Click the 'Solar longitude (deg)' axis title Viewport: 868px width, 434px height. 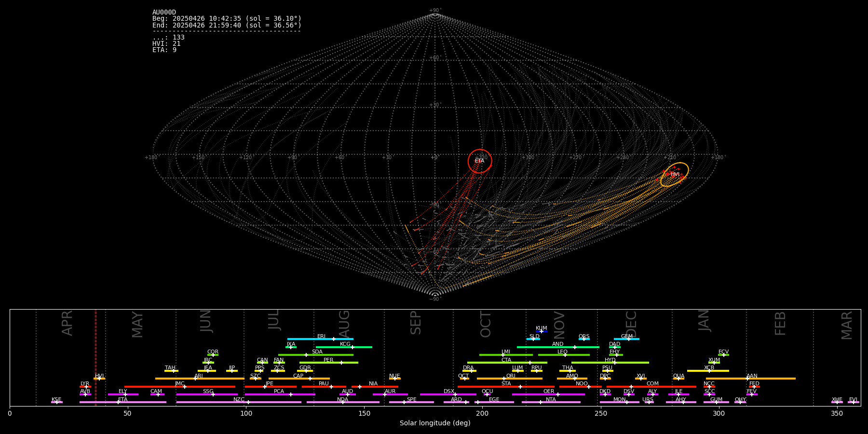[x=435, y=423]
